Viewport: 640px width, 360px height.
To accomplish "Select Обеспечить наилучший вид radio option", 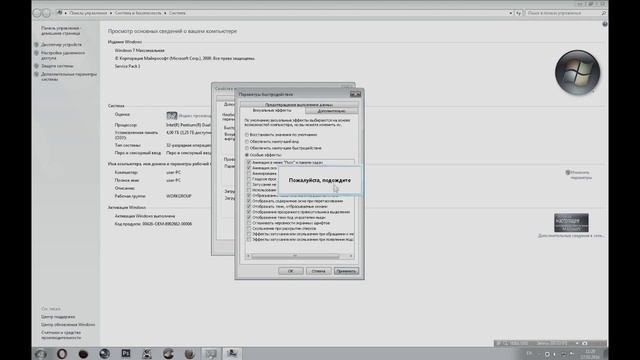I will pos(247,141).
